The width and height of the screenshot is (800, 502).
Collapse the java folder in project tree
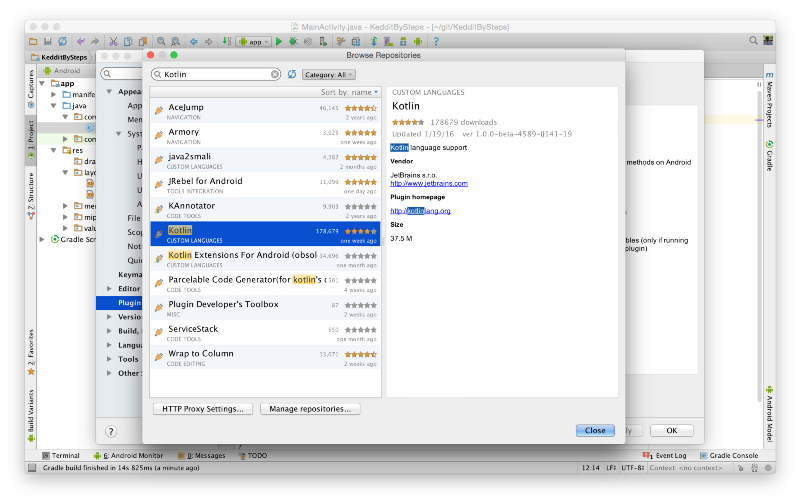54,106
